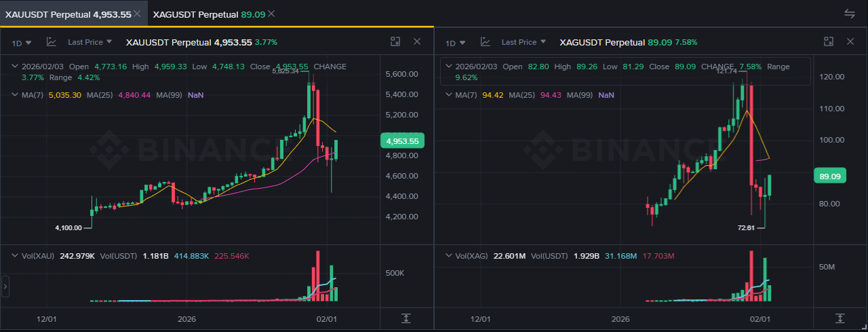Collapse the MA legend on XAGUSDT chart
Image resolution: width=868 pixels, height=332 pixels.
[449, 95]
